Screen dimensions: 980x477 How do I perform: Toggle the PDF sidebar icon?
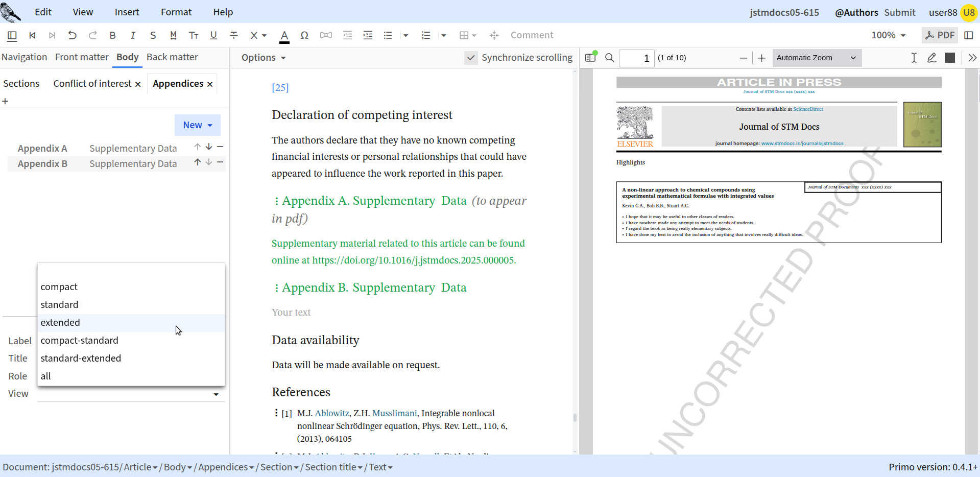(591, 58)
